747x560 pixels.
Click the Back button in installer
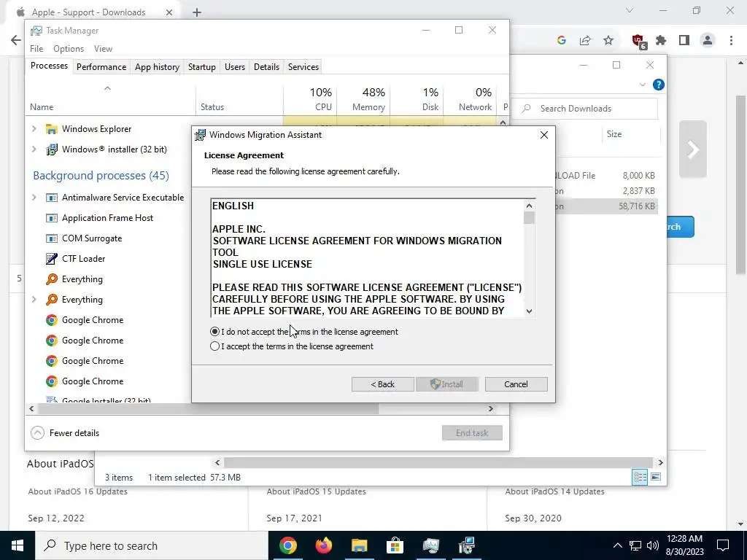[x=382, y=384]
